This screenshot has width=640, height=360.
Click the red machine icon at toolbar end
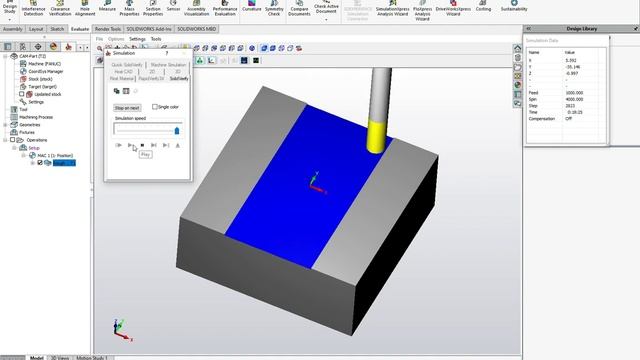[x=299, y=48]
